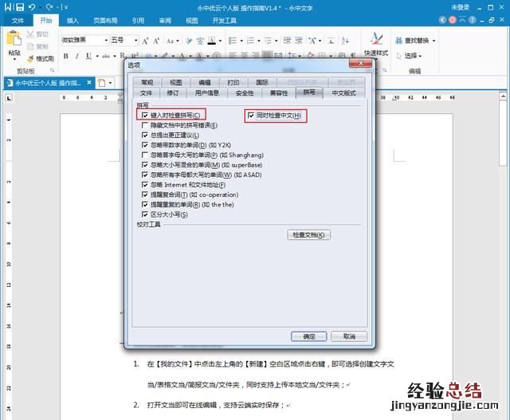Click the Format Painter (格式刷) brush

click(30, 59)
